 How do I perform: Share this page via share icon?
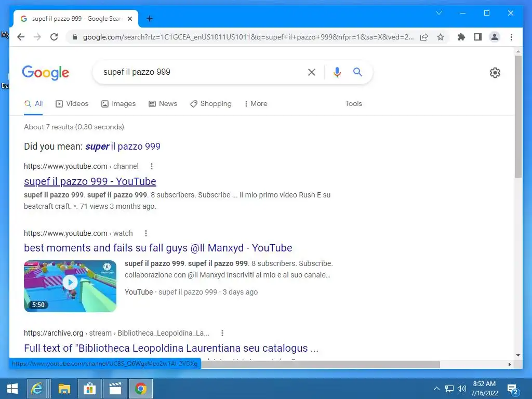(424, 37)
